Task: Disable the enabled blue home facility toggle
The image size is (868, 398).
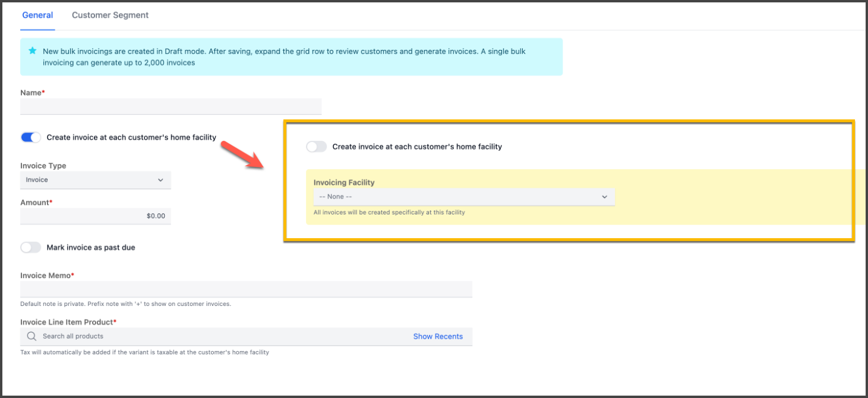Action: (31, 137)
